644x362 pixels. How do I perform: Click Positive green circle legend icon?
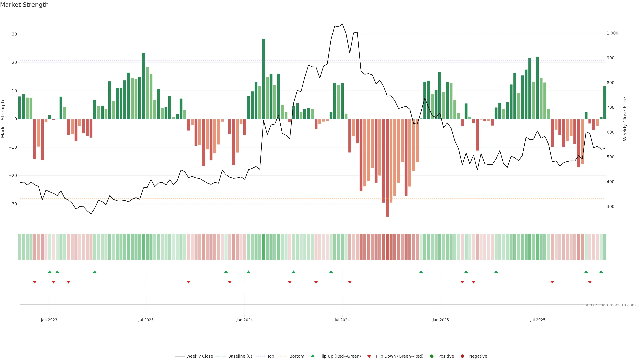tap(432, 356)
